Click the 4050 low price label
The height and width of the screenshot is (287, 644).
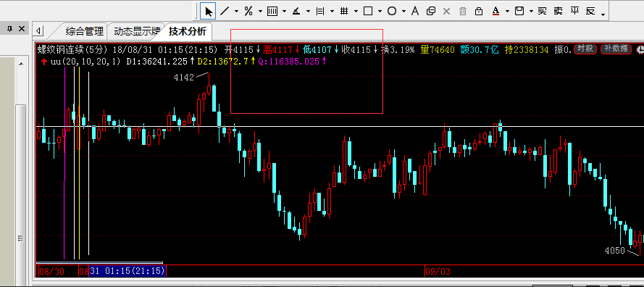click(615, 251)
